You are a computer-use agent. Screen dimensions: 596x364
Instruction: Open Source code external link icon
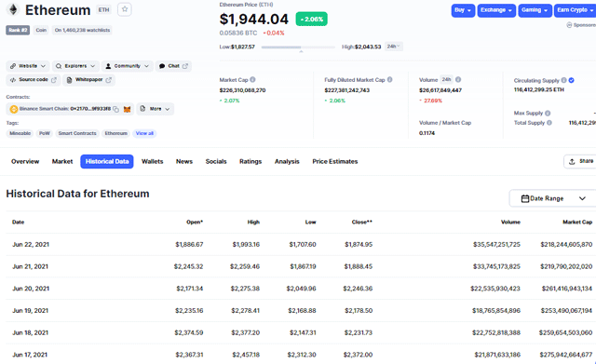pos(54,80)
